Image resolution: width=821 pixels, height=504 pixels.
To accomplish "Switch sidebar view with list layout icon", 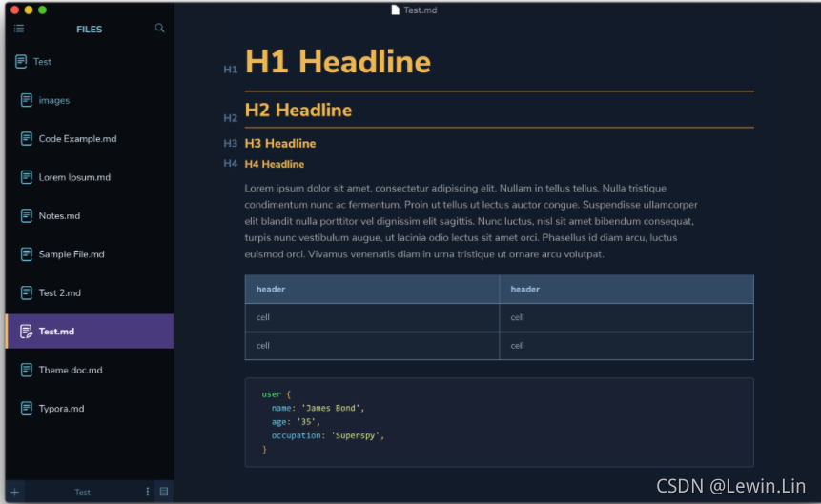I will click(164, 492).
